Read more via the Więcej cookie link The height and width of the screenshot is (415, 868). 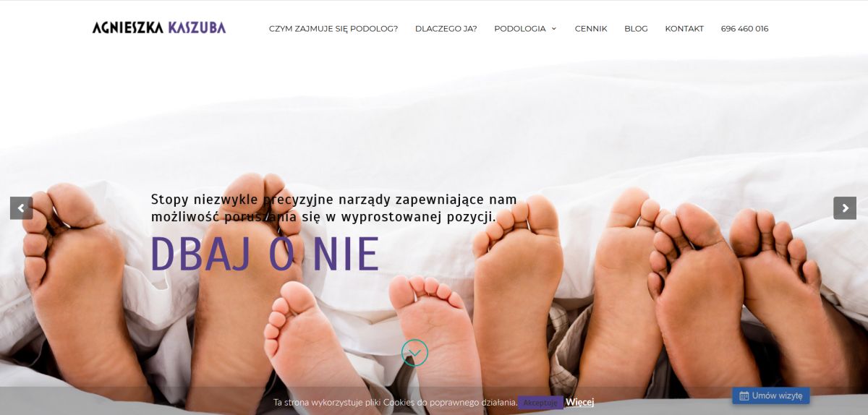pos(579,402)
